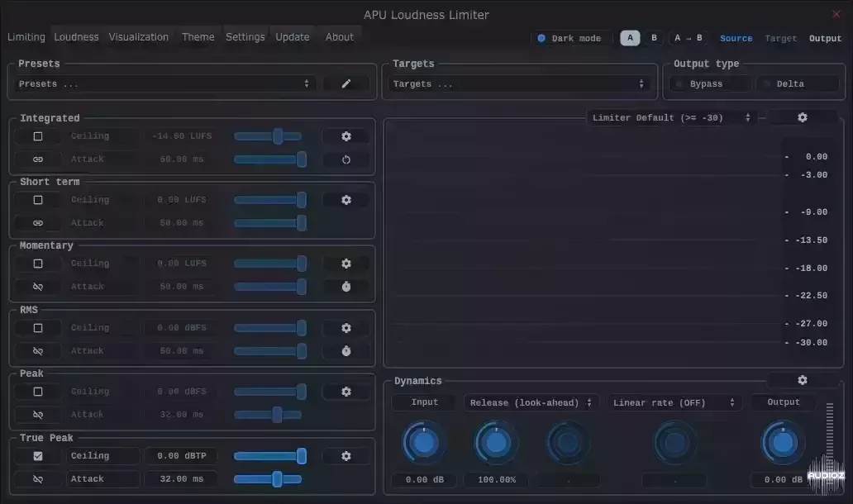Screen dimensions: 853x504
Task: Open the preset edit pencil icon
Action: click(346, 83)
